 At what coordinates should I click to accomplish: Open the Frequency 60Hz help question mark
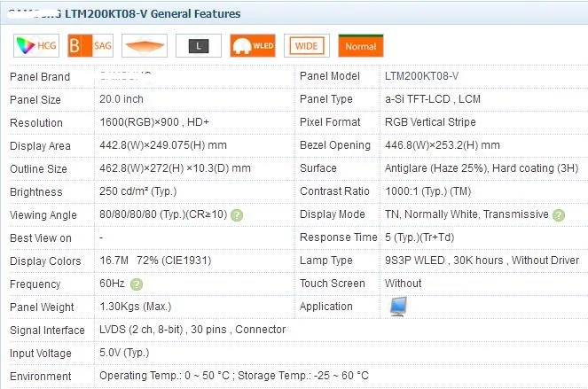point(137,284)
